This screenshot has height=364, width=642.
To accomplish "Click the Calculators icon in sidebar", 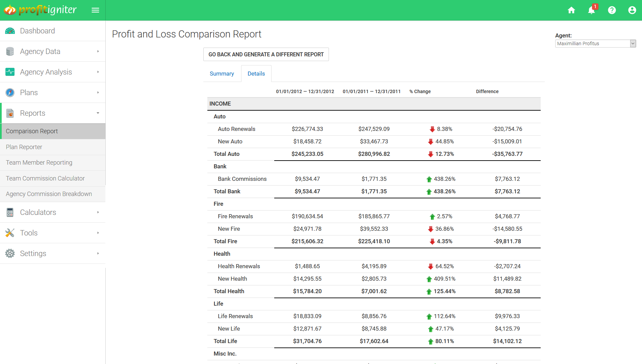I will [x=10, y=213].
